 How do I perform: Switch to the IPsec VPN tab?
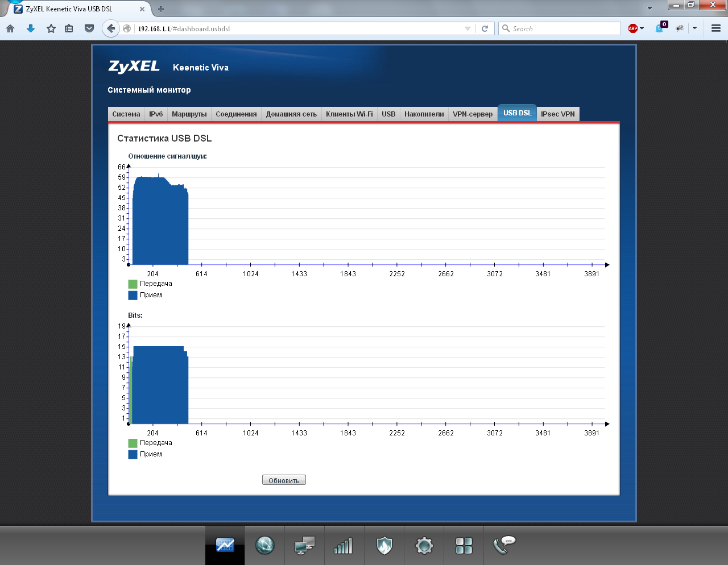(558, 114)
